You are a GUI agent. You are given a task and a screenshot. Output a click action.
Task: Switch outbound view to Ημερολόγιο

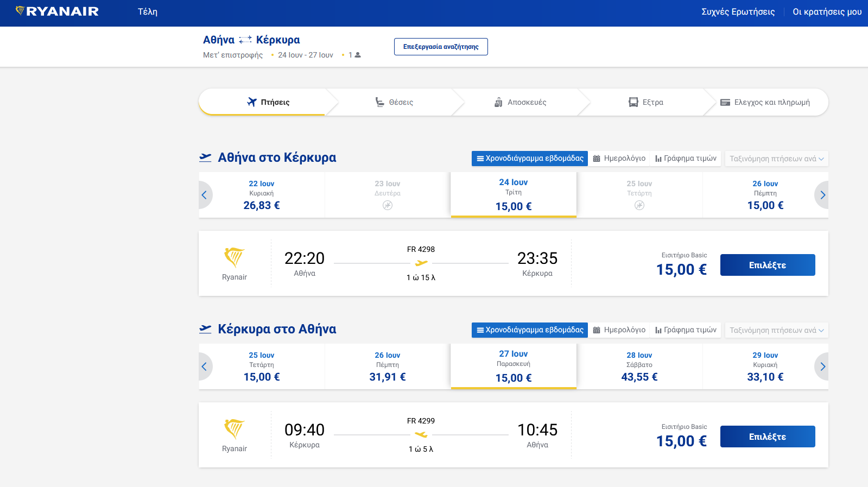click(619, 159)
